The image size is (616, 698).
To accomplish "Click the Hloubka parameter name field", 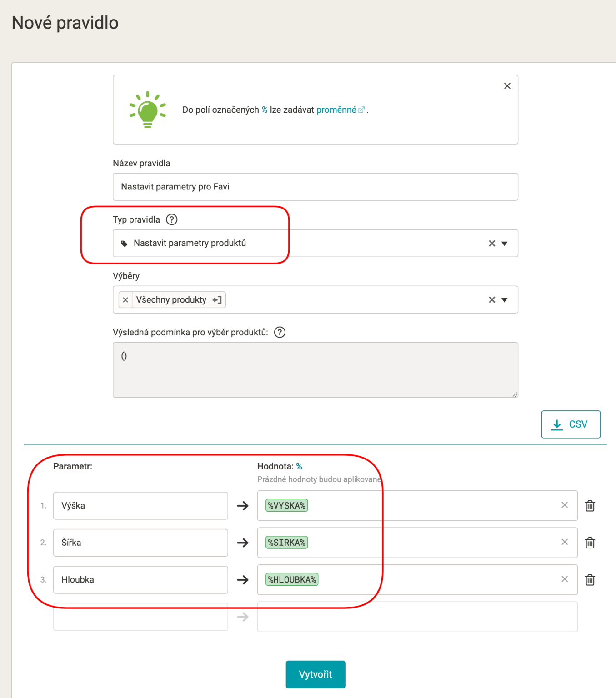I will click(140, 580).
